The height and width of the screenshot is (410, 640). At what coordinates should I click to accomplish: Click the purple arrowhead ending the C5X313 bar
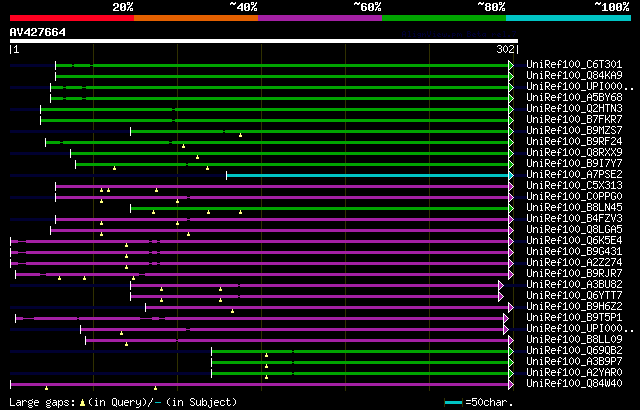[511, 186]
